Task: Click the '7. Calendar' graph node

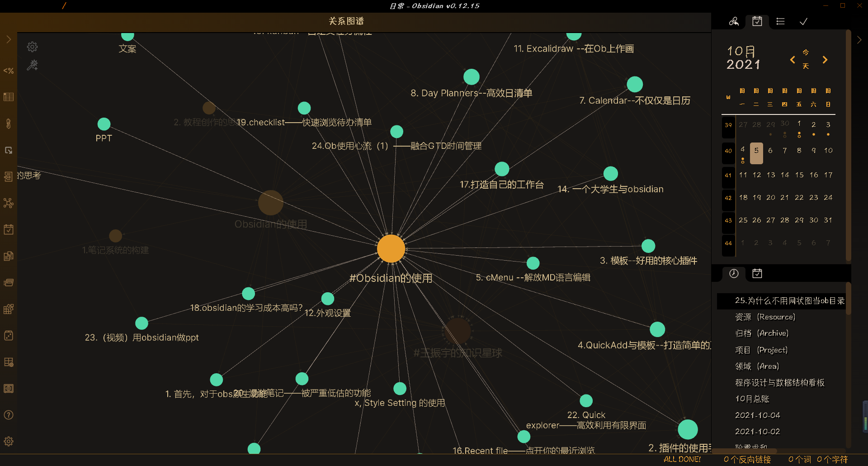Action: (635, 84)
